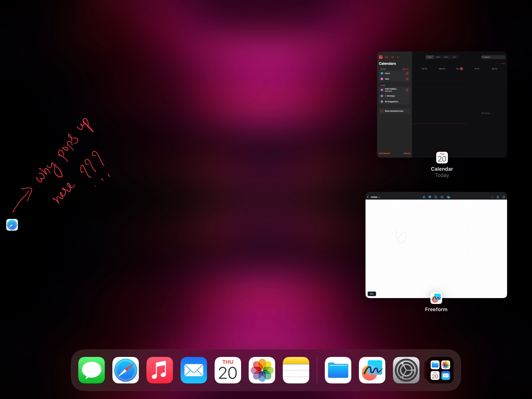Open Safari from the left-edge app strip

click(12, 225)
